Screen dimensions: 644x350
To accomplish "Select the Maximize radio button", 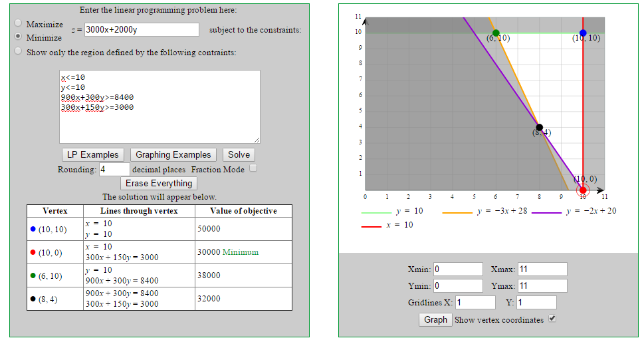I will click(18, 23).
